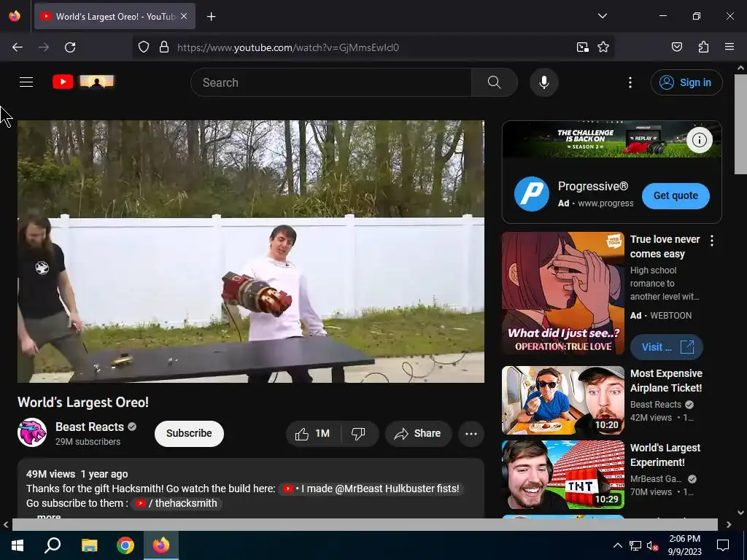This screenshot has height=560, width=747.
Task: Click the Get quote ad button
Action: [x=676, y=195]
